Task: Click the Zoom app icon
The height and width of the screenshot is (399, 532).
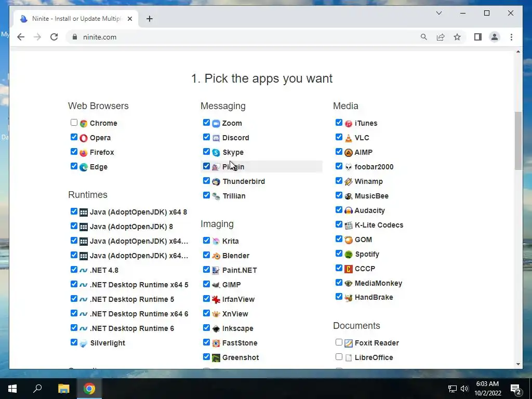Action: [x=216, y=124]
